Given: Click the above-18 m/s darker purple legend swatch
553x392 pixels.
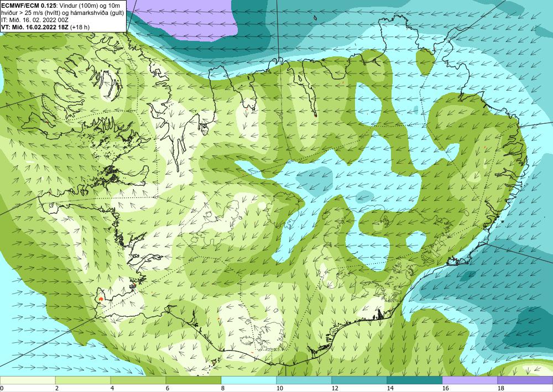Looking at the screenshot, I should (x=525, y=380).
